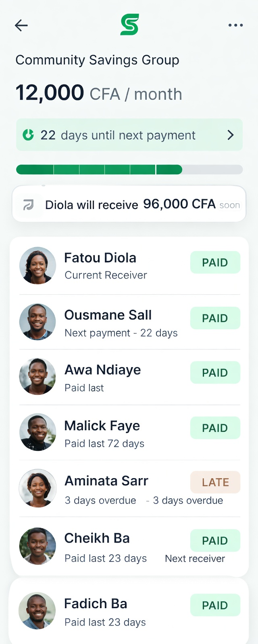This screenshot has width=258, height=644.
Task: Click the savings cycle progress bar
Action: click(x=129, y=169)
